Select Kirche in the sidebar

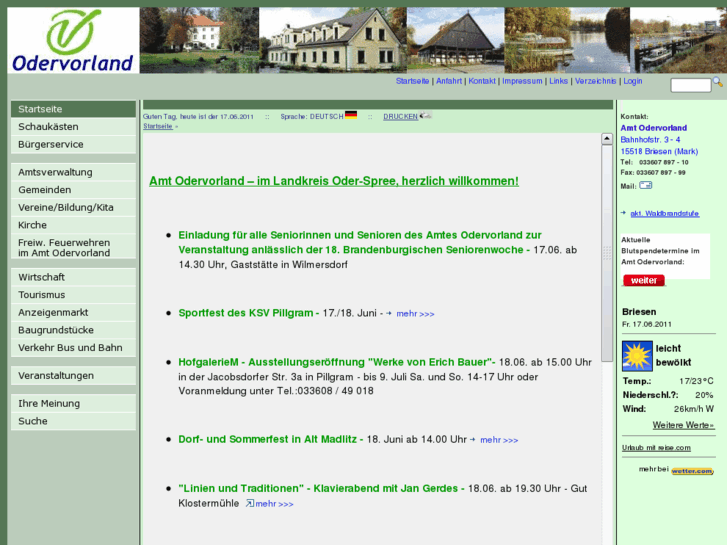click(x=73, y=225)
